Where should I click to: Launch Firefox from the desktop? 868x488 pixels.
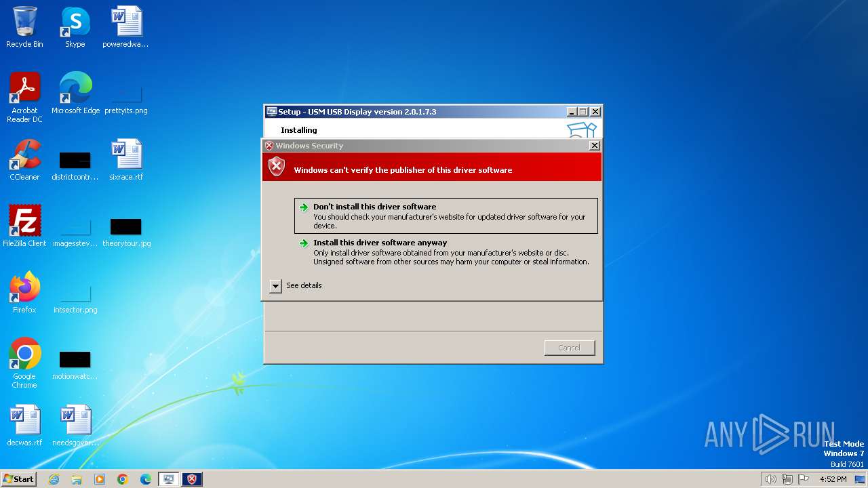[x=24, y=293]
